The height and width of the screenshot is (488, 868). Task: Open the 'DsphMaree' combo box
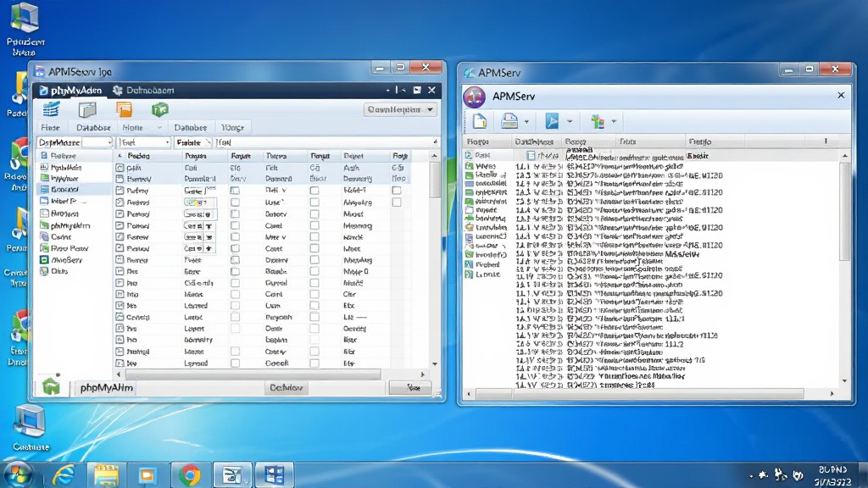75,142
